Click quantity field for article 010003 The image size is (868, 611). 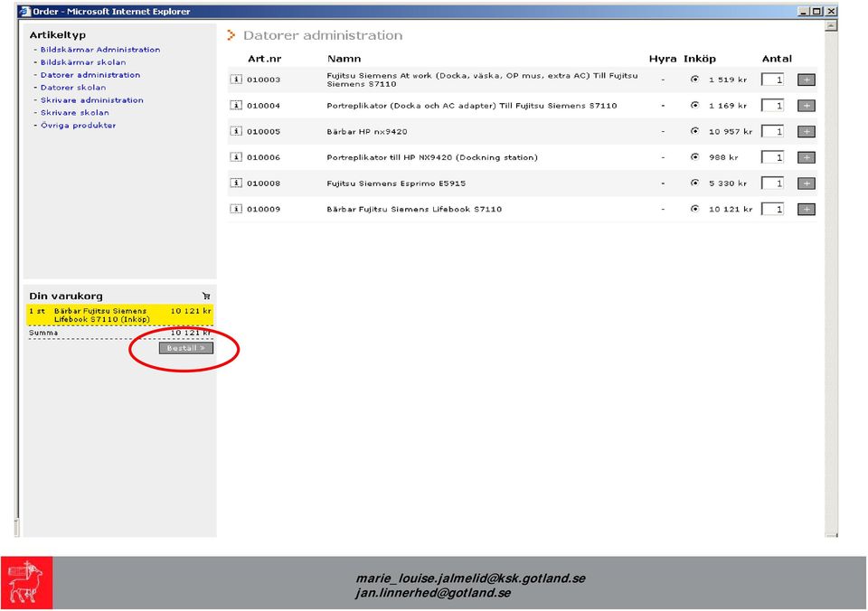click(x=773, y=80)
